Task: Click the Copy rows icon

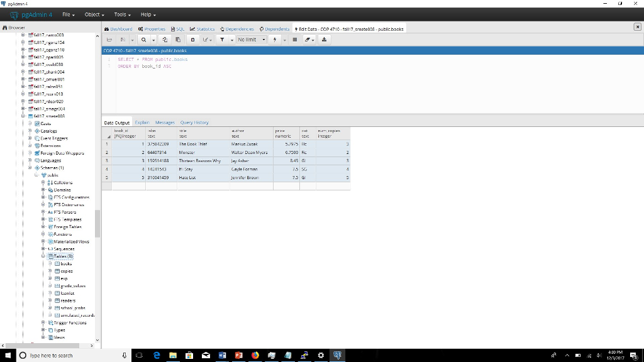Action: point(165,40)
